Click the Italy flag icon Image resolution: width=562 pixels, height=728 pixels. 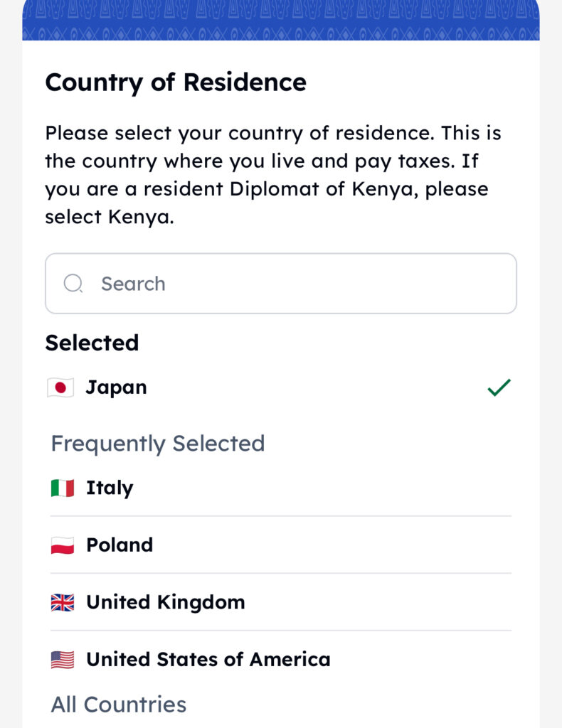pos(63,488)
